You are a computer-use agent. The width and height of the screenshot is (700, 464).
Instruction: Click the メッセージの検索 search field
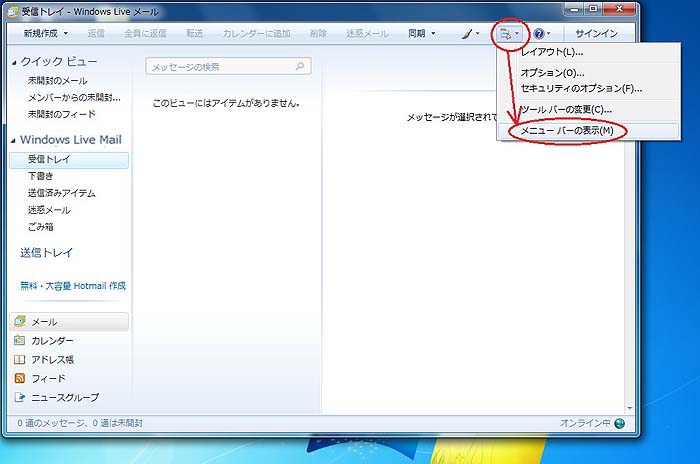pyautogui.click(x=220, y=67)
